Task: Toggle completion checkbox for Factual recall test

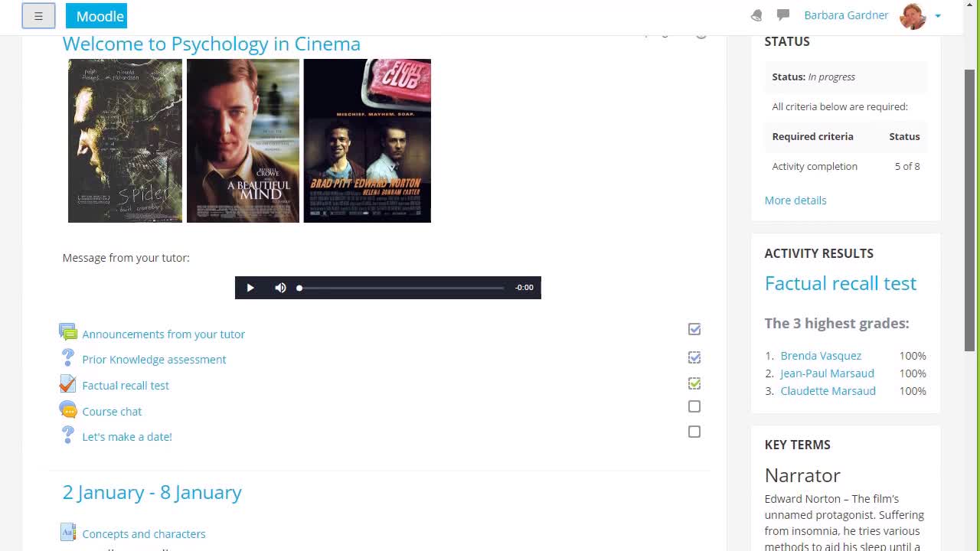Action: 694,383
